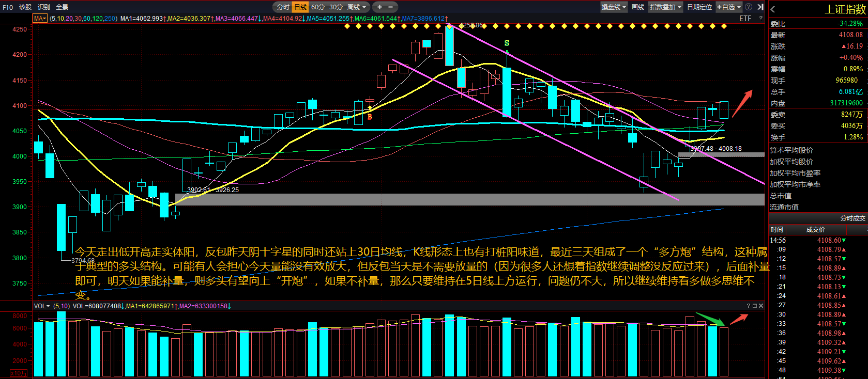This screenshot has height=379, width=868.
Task: Click the 涨幅 value +0.40%
Action: [x=851, y=57]
